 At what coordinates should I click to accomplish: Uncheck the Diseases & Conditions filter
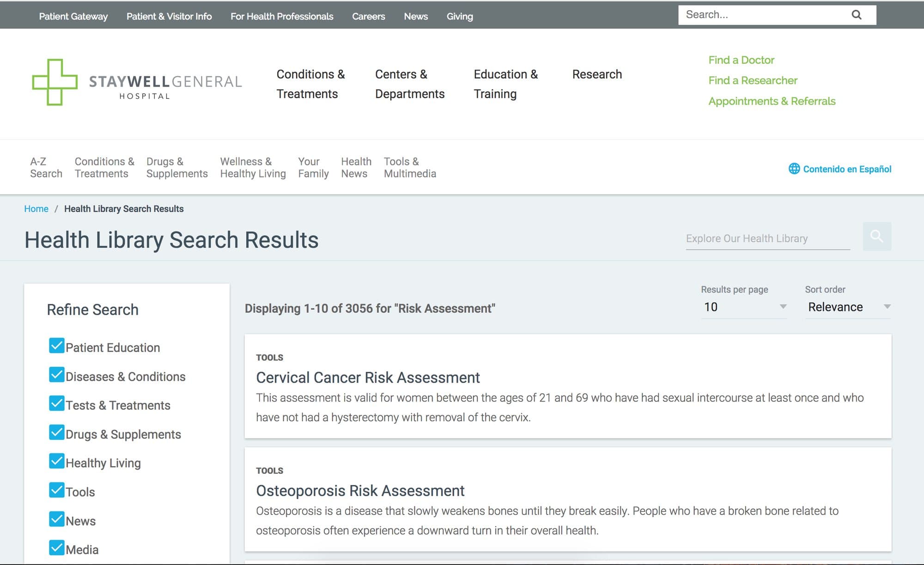[x=56, y=375]
